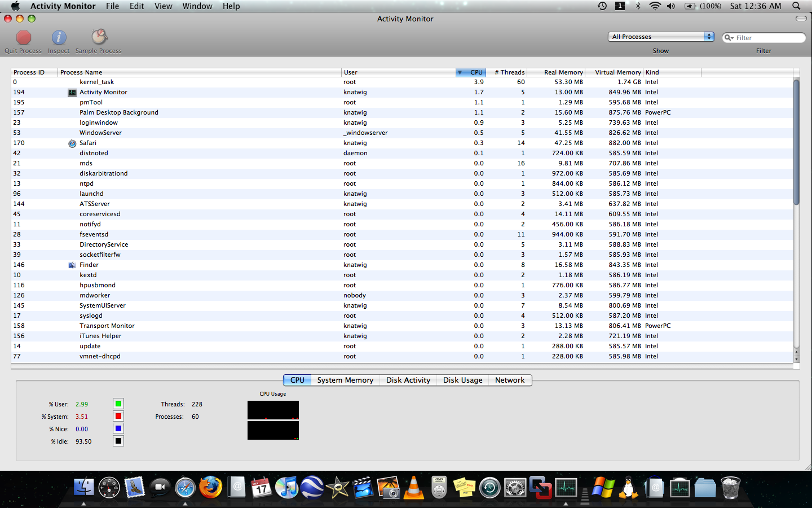Open the View menu
This screenshot has height=508, width=812.
point(164,6)
